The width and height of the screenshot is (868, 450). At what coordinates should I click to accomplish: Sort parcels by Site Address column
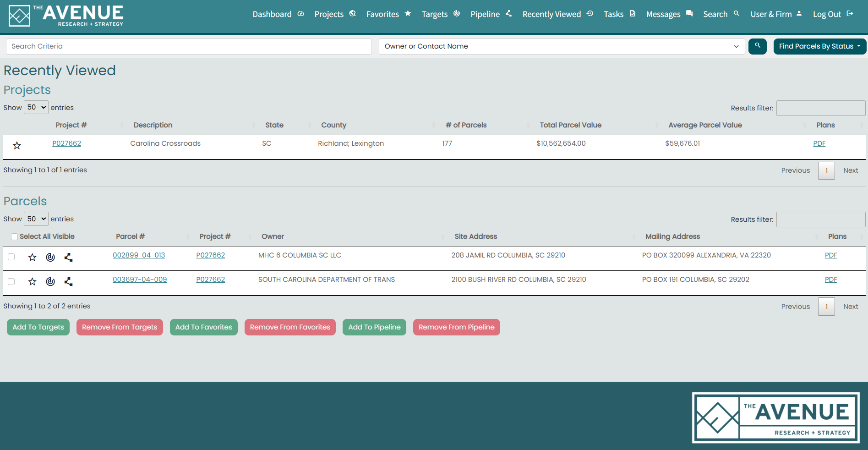(x=475, y=236)
